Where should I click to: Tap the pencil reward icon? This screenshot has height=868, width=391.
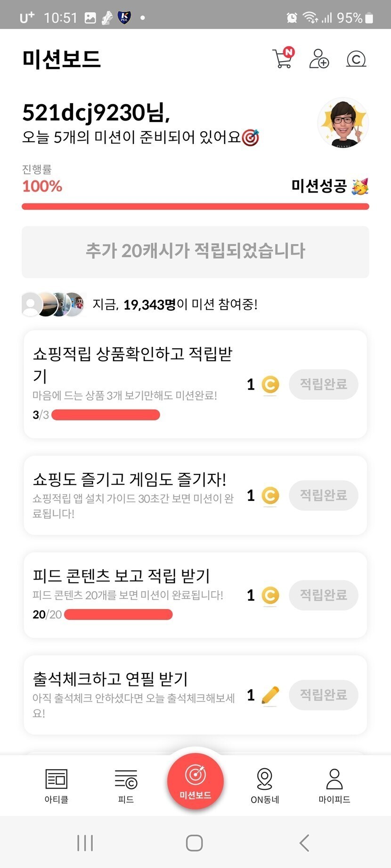click(x=270, y=695)
